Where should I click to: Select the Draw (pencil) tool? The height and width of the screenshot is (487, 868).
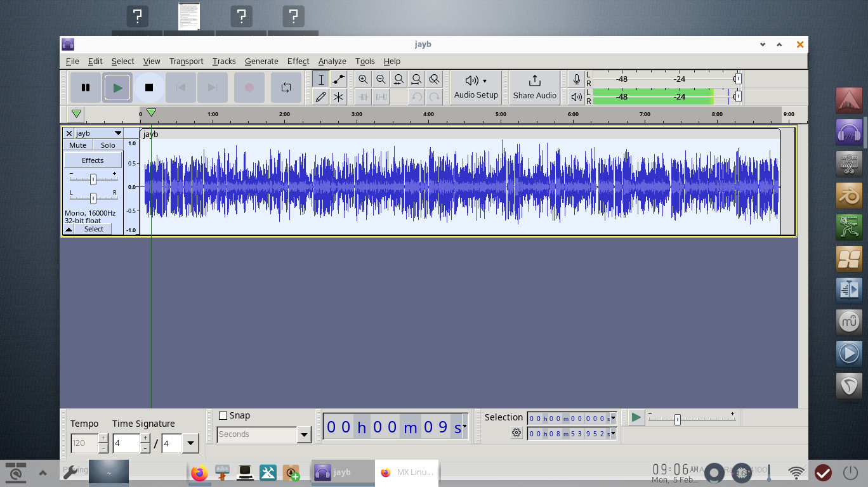click(321, 97)
